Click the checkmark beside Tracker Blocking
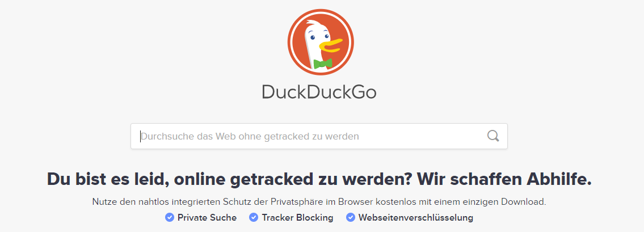 pyautogui.click(x=254, y=217)
